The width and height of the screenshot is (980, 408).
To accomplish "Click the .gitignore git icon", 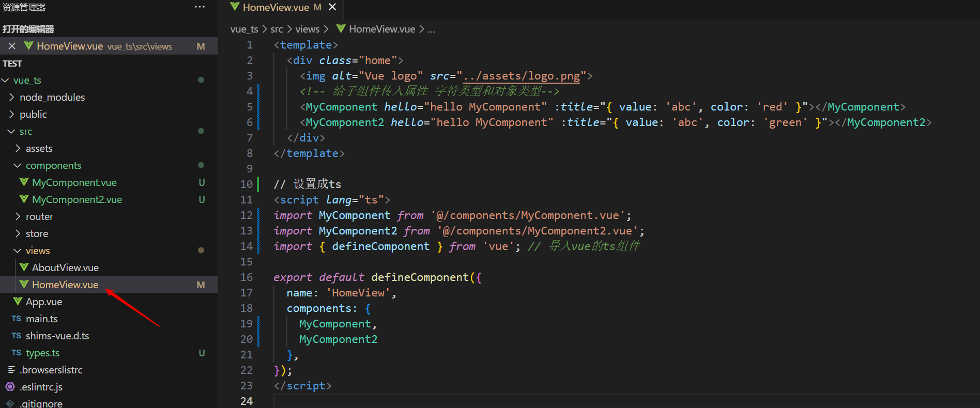I will tap(10, 403).
